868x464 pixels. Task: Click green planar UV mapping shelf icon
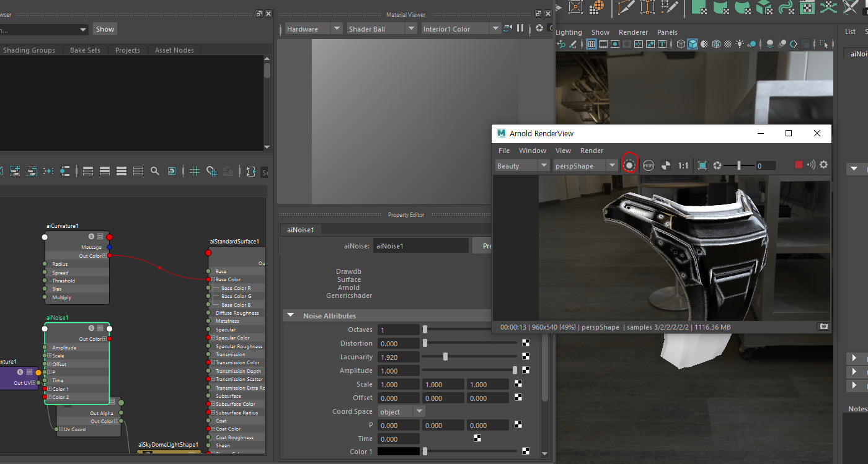coord(699,7)
